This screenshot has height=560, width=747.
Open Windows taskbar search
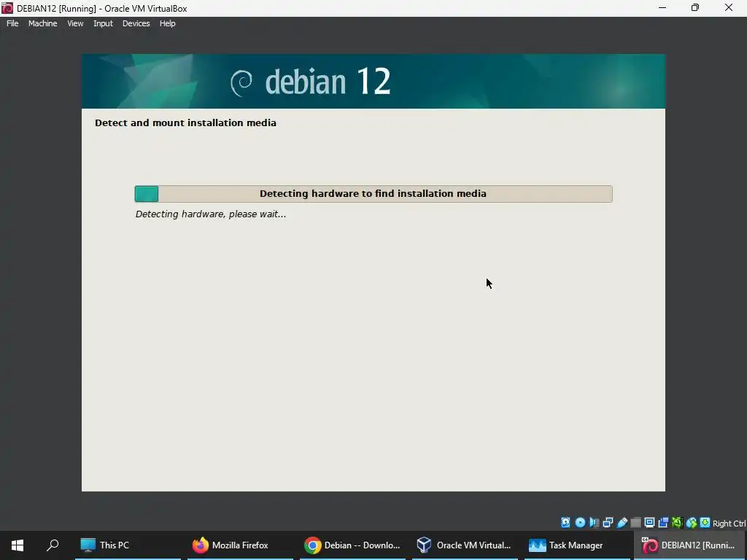point(53,545)
